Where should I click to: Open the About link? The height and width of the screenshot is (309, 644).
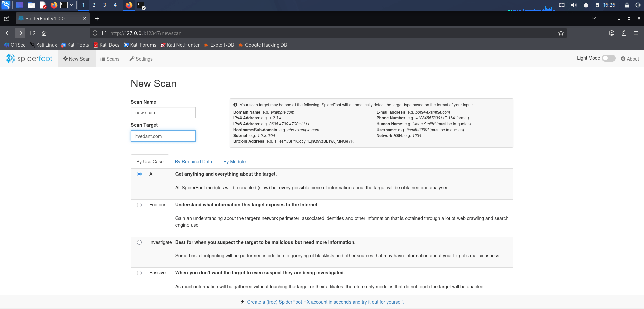coord(630,59)
